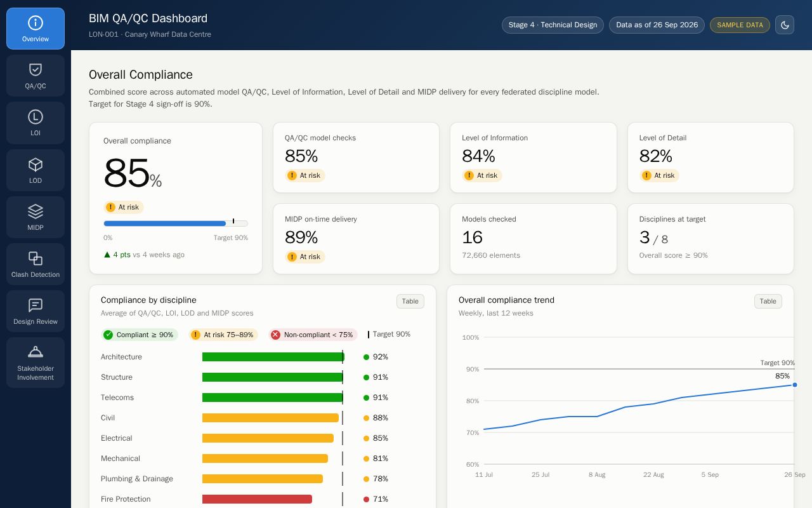Screen dimensions: 812x508
Task: Click the 85% trend line endpoint
Action: click(794, 385)
